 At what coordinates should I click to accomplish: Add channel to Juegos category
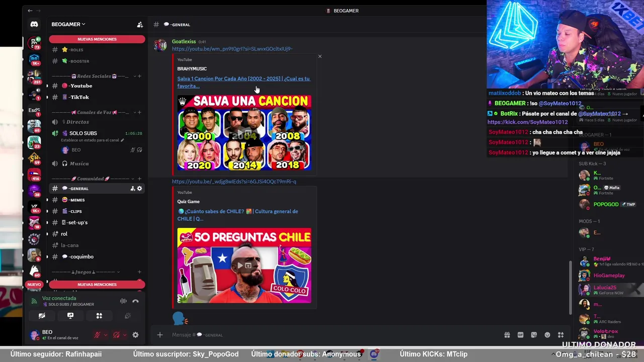tap(139, 272)
